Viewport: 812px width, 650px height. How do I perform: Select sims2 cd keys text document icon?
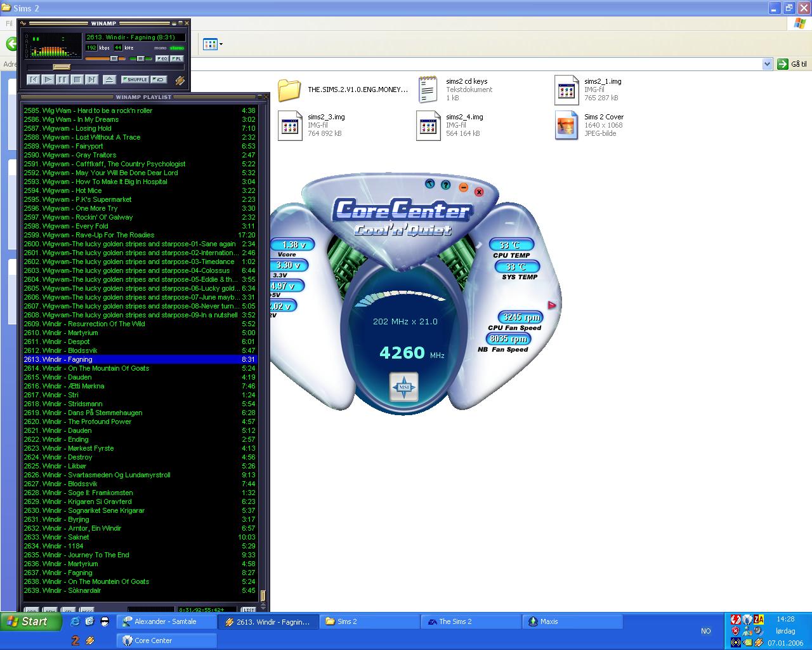click(x=428, y=90)
